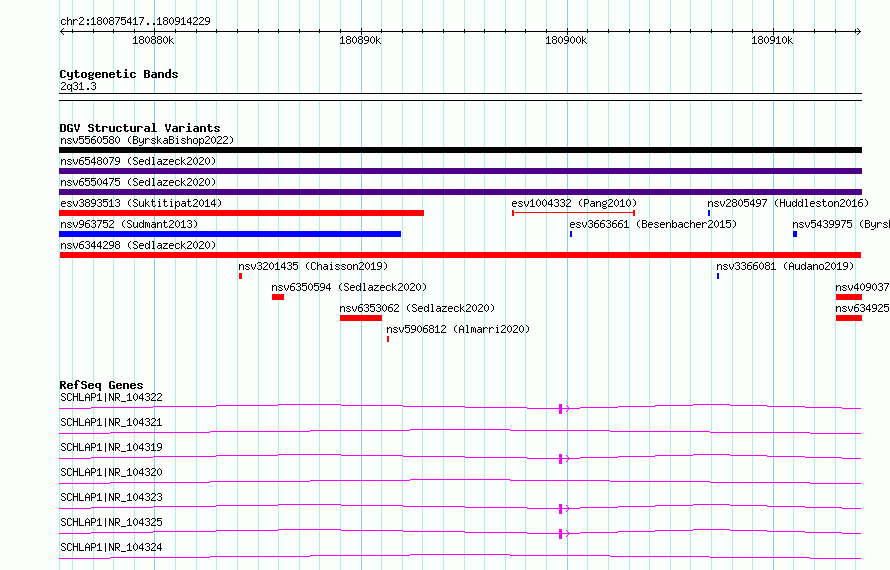Viewport: 890px width, 570px height.
Task: Click red bar under nsv409037
Action: pos(849,297)
